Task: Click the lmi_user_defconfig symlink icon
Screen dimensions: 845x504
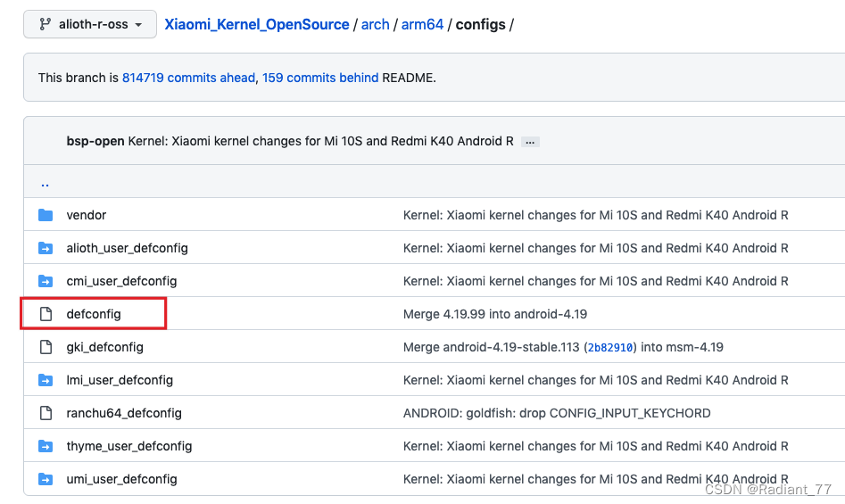Action: pos(46,380)
